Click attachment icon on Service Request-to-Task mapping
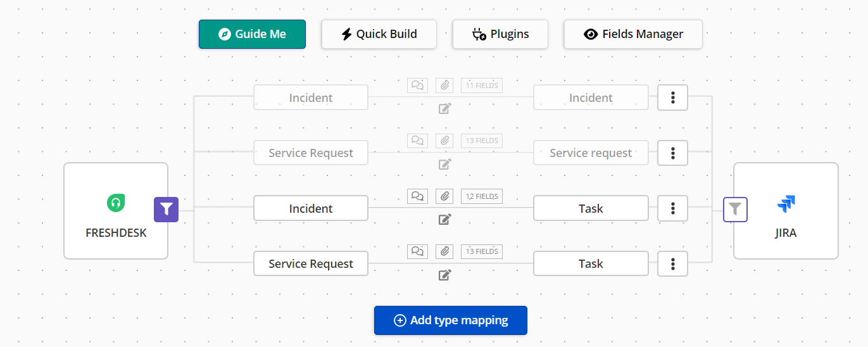 coord(445,251)
